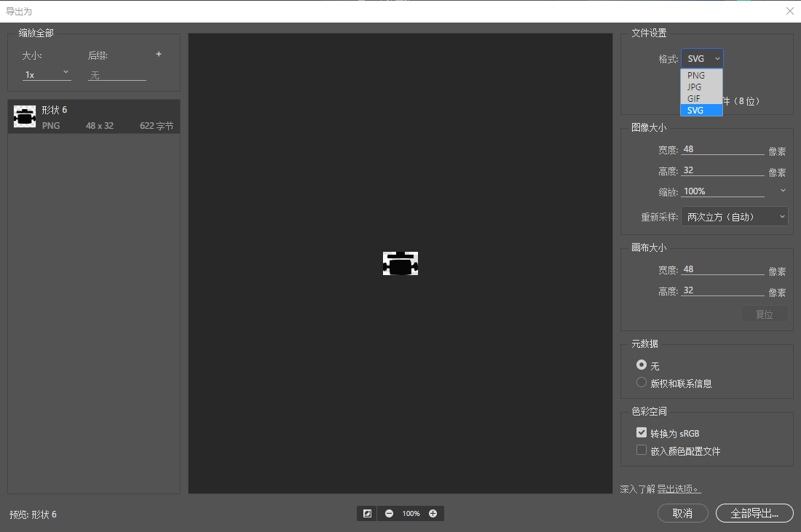
Task: Click the 后缀 suffix input field
Action: pos(117,75)
